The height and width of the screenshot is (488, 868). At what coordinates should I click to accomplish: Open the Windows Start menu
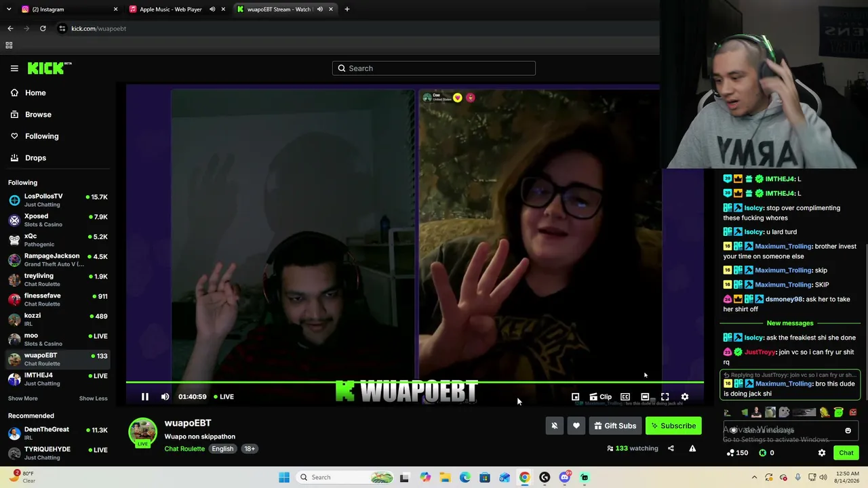click(284, 477)
